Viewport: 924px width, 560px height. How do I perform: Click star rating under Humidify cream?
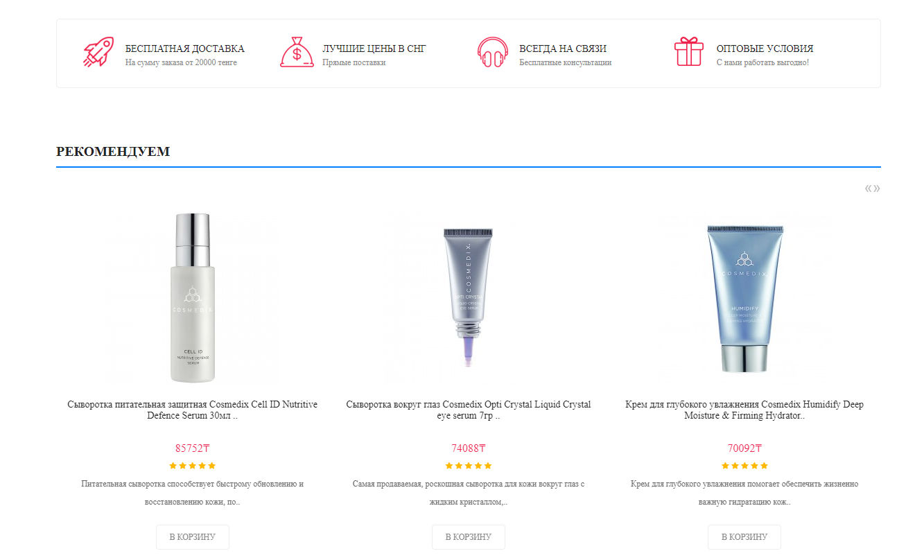pyautogui.click(x=744, y=466)
